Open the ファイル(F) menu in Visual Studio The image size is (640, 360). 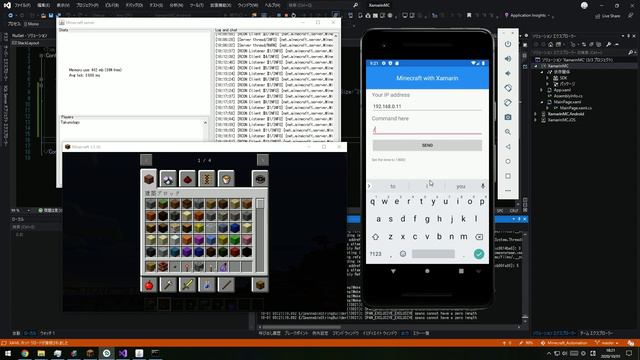tap(22, 5)
